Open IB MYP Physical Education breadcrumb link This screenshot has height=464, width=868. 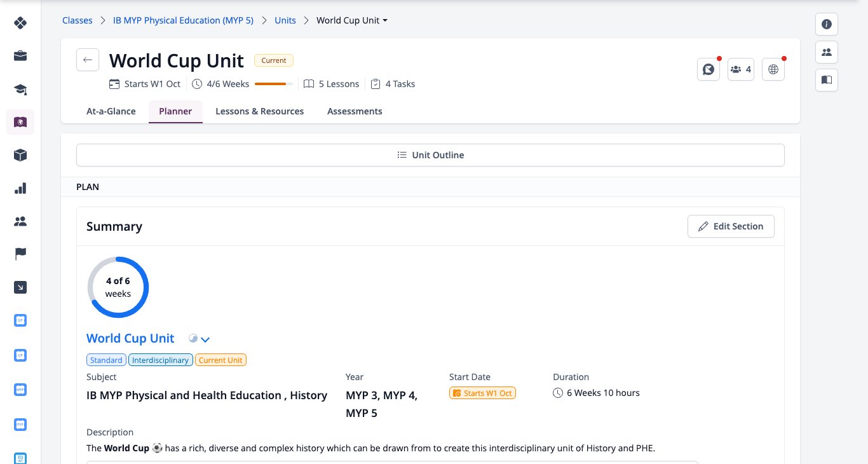pos(183,20)
